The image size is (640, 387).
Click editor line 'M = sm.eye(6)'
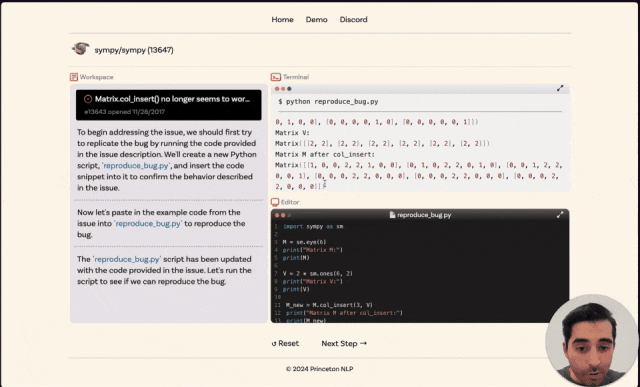[x=304, y=242]
